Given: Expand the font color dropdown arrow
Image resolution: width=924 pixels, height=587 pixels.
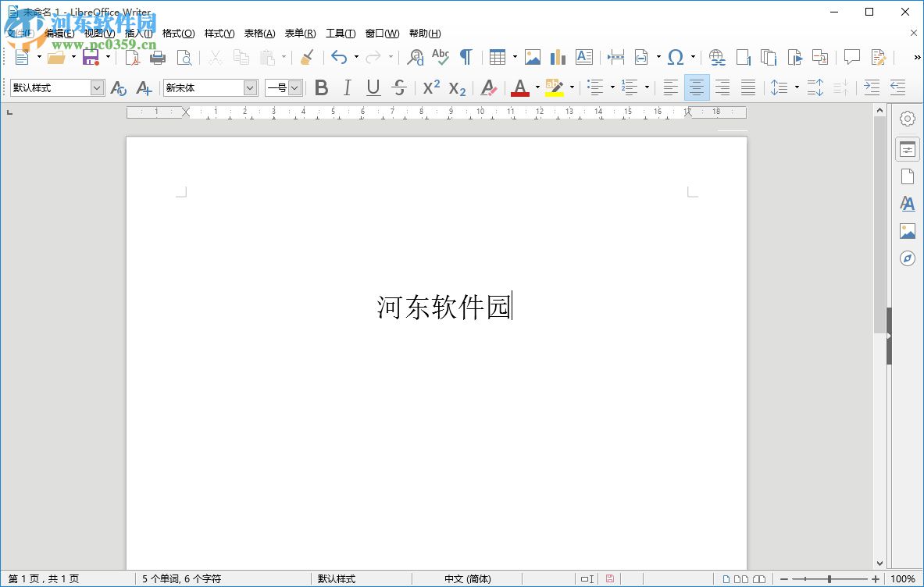Looking at the screenshot, I should (537, 87).
